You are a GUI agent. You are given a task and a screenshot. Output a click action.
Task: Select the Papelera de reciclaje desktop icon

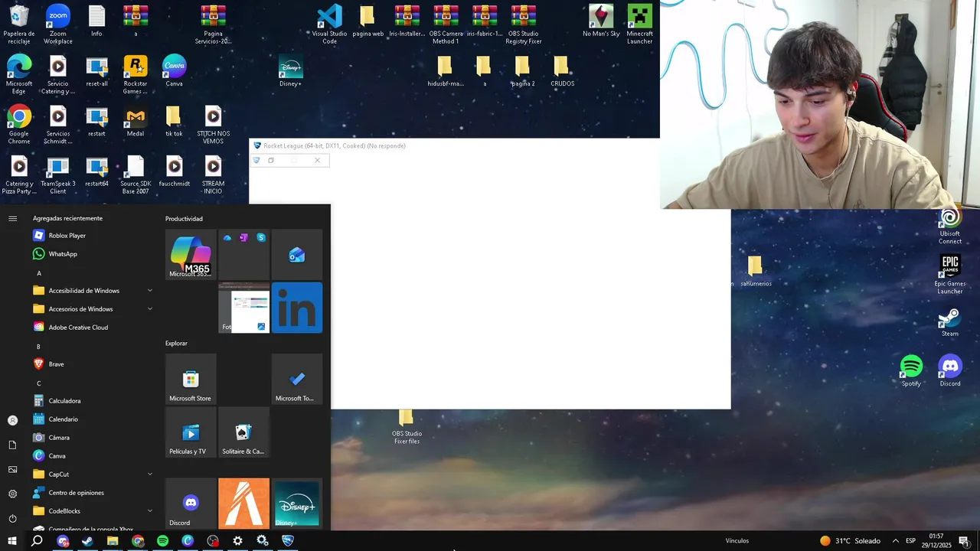(19, 24)
